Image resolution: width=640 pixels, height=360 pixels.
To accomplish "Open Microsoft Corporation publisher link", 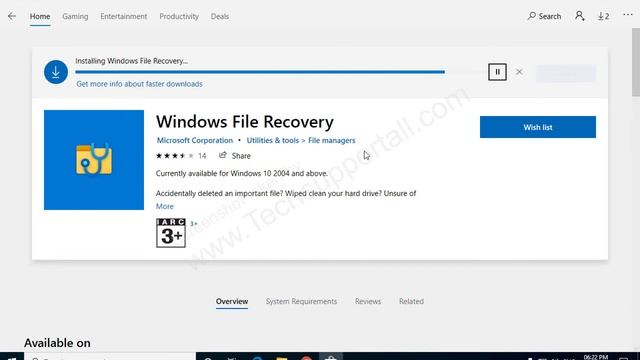I will 195,140.
